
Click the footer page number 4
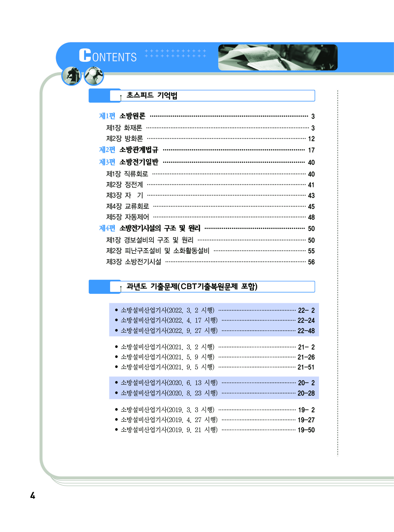[x=33, y=496]
